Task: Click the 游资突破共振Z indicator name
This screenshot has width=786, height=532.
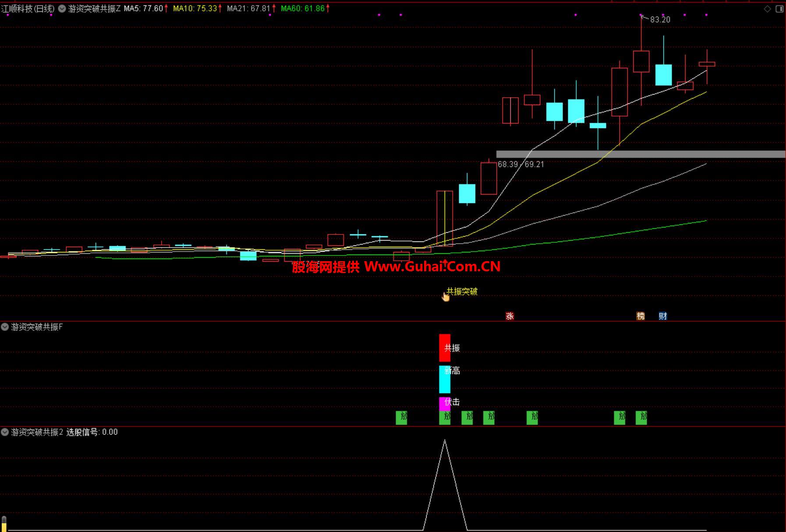Action: [94, 8]
